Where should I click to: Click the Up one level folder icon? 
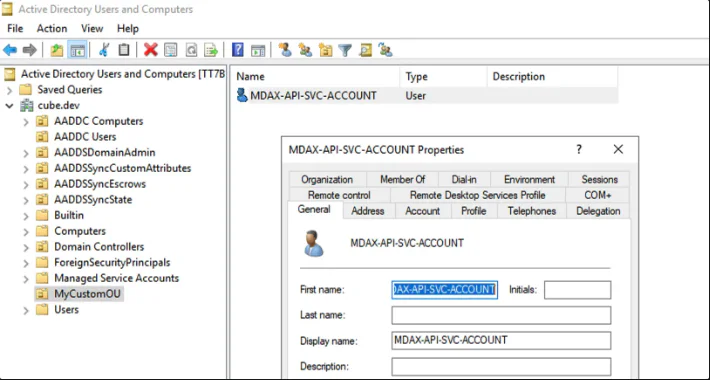[57, 50]
